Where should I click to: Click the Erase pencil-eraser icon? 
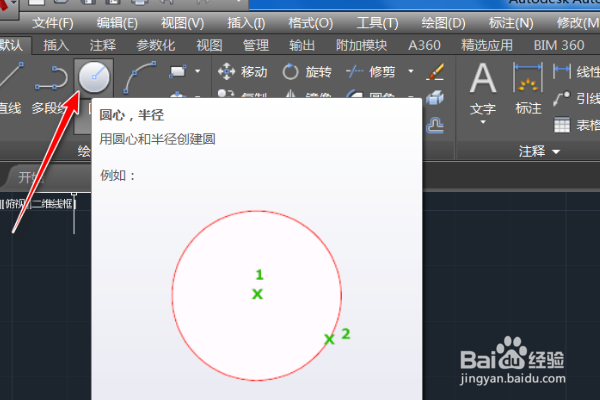click(435, 72)
